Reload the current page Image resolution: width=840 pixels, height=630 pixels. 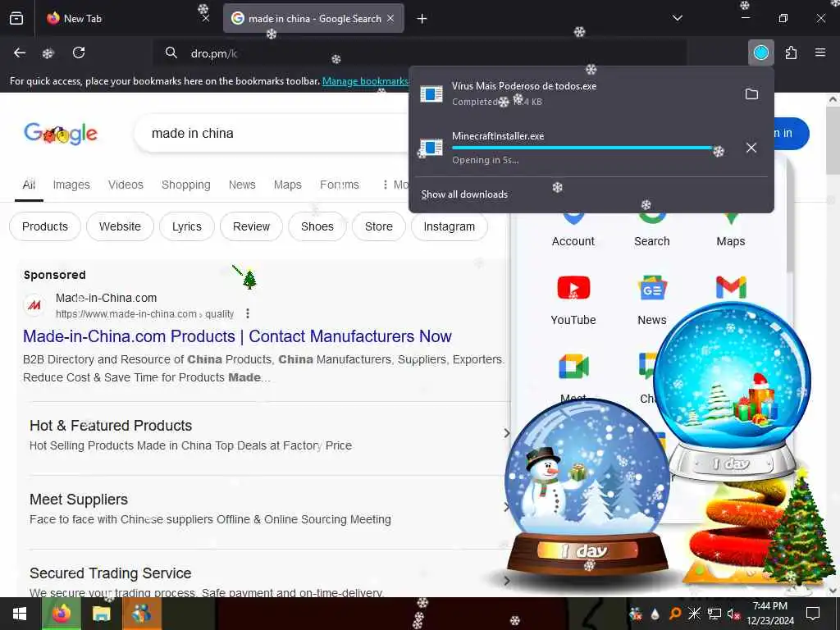79,52
